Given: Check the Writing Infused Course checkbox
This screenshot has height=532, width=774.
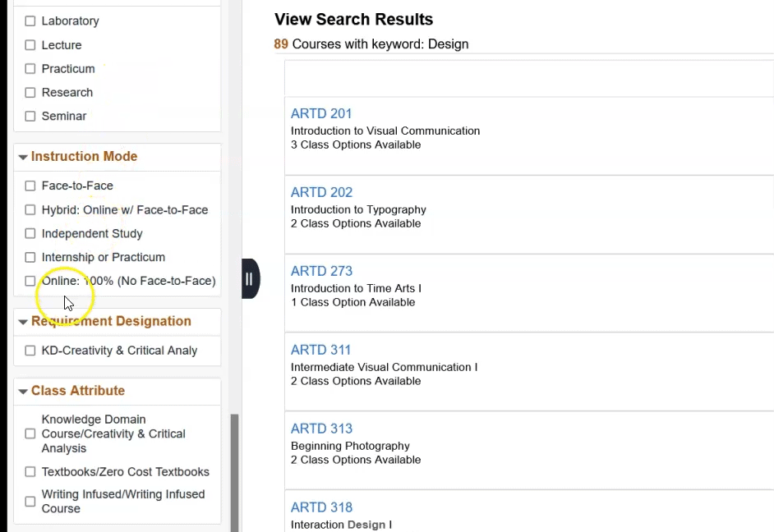Looking at the screenshot, I should click(x=30, y=502).
